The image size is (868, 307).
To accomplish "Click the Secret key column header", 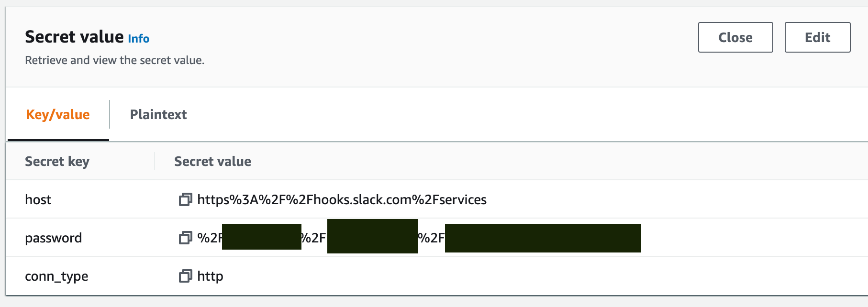I will [57, 162].
